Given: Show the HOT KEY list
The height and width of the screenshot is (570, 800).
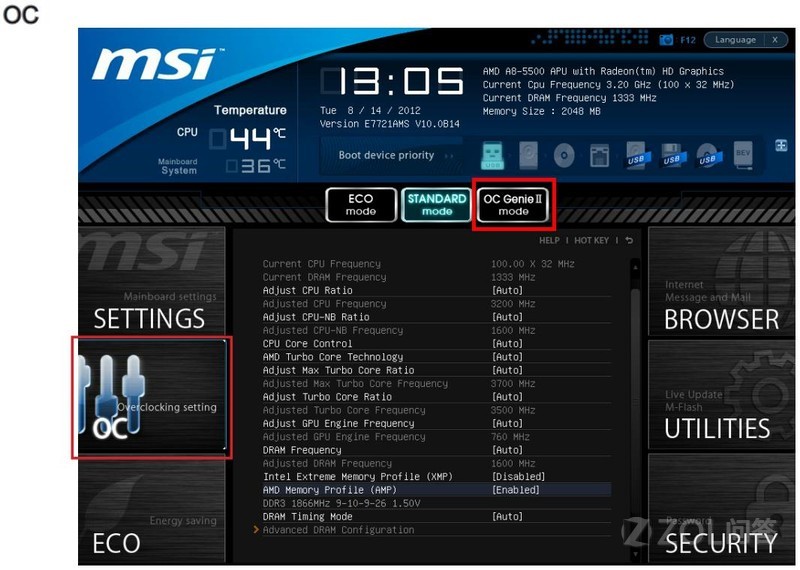Looking at the screenshot, I should [x=591, y=240].
